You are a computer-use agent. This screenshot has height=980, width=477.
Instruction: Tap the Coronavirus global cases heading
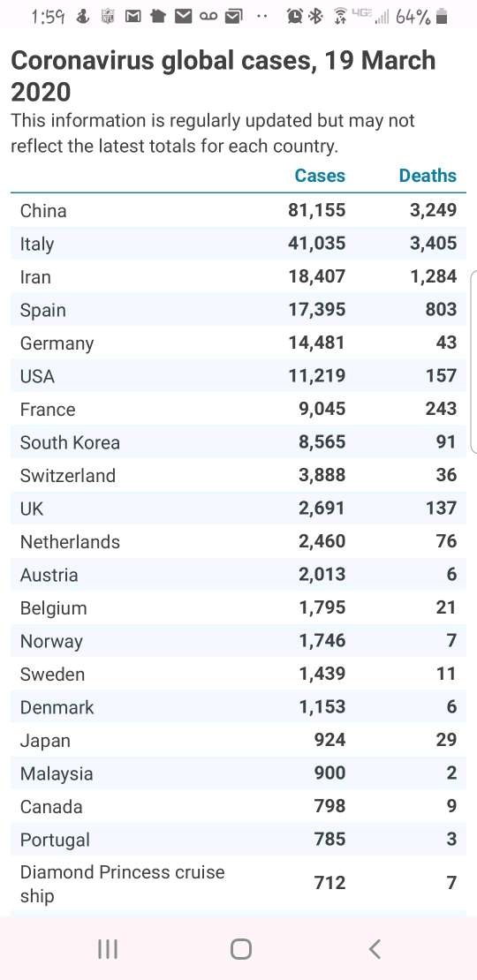coord(223,76)
